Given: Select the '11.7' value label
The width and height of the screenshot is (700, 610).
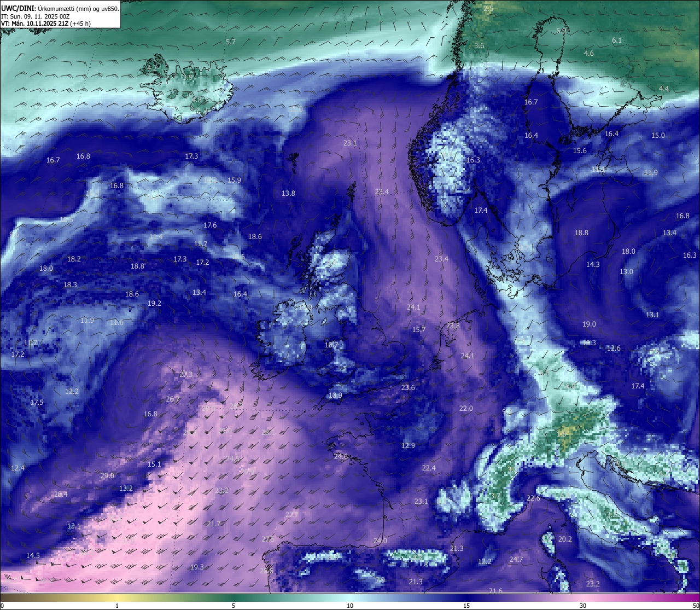Looking at the screenshot, I should tap(201, 243).
